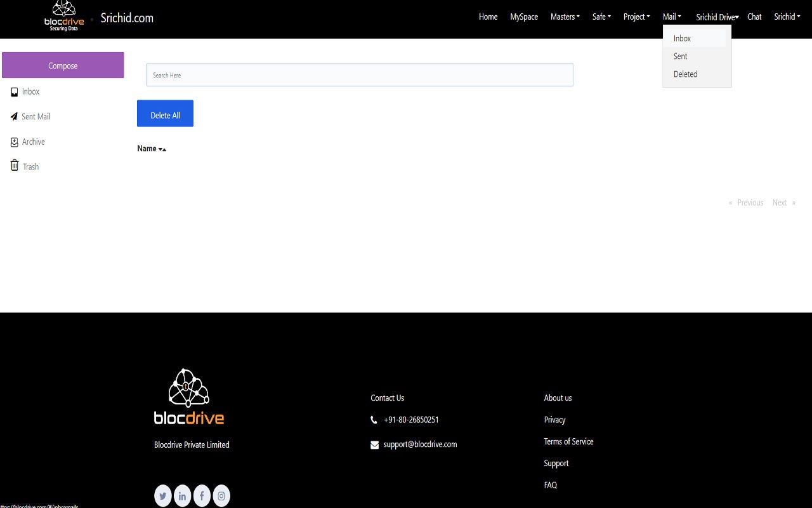Click the envelope icon beside support email

click(x=374, y=445)
